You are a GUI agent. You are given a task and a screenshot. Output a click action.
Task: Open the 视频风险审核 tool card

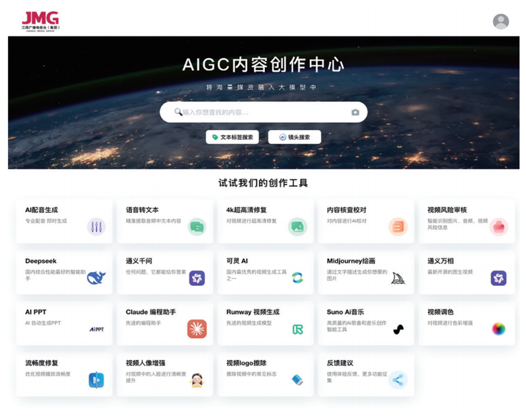coord(466,222)
